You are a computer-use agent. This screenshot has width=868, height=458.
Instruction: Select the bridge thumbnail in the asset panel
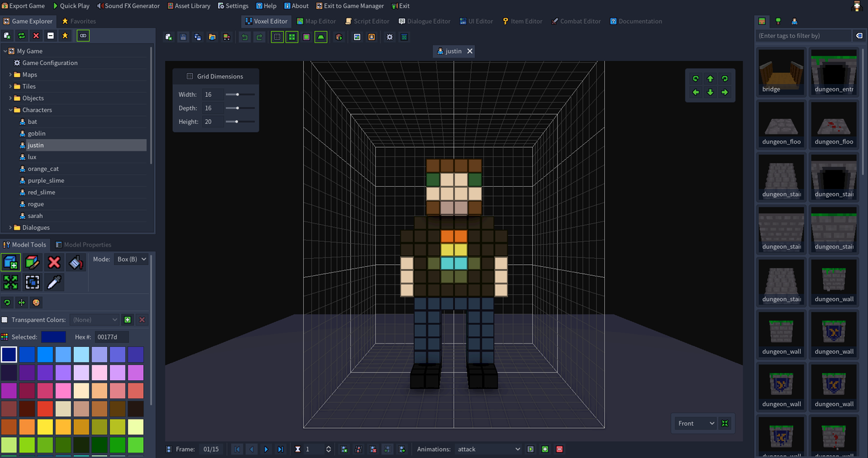781,72
